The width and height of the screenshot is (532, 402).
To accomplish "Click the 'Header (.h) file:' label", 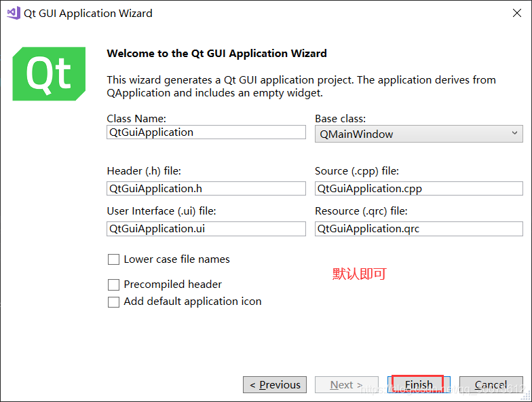I will coord(144,171).
